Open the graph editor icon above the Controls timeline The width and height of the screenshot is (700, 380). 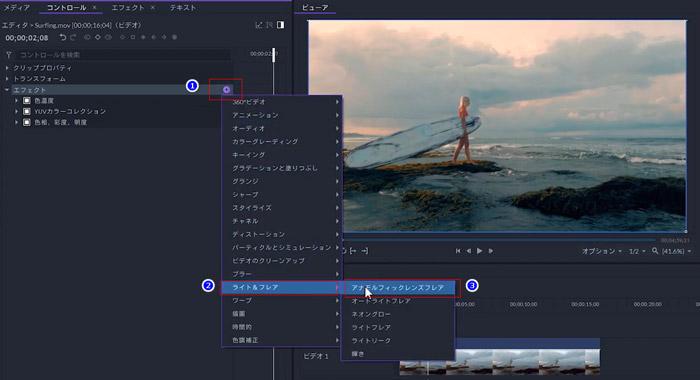258,25
